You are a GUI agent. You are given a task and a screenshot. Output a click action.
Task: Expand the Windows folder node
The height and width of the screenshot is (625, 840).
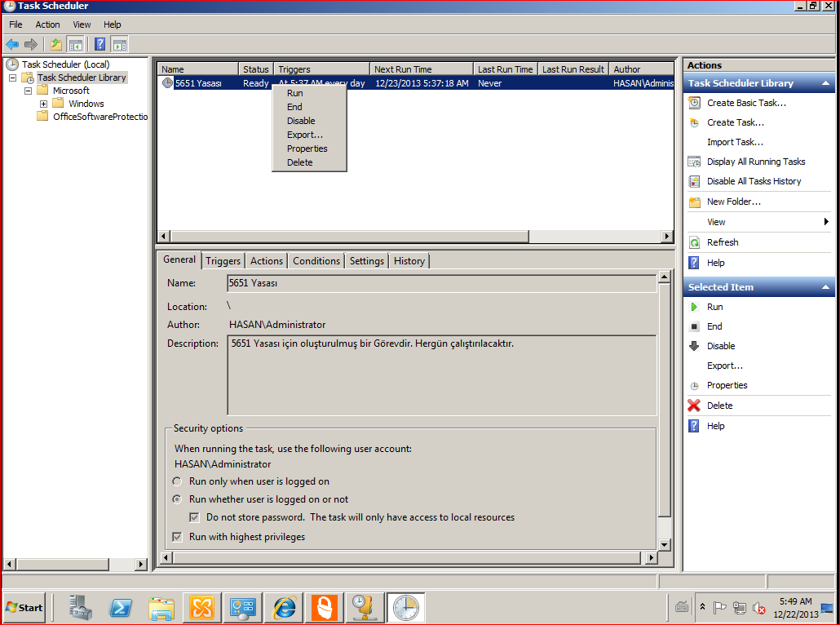point(44,104)
